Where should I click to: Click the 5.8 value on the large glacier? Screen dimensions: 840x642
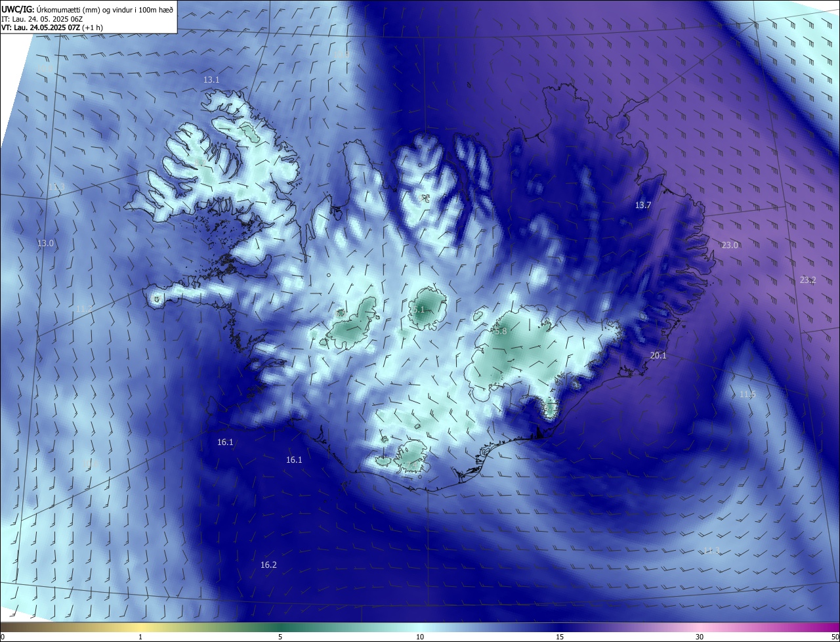click(x=500, y=332)
